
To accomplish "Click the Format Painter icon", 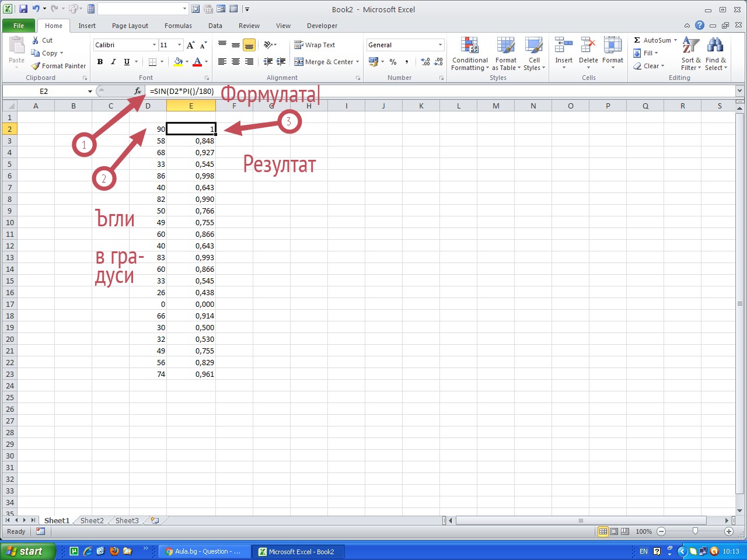I will coord(36,66).
